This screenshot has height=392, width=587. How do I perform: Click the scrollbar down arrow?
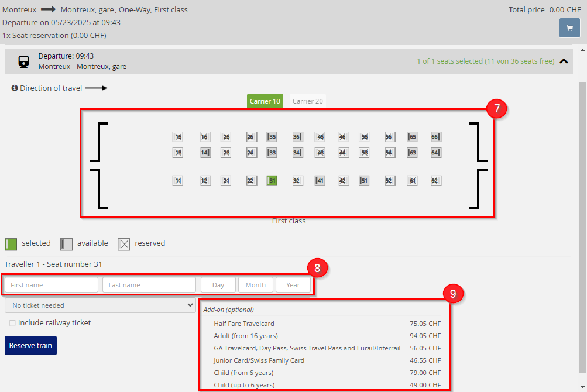582,387
